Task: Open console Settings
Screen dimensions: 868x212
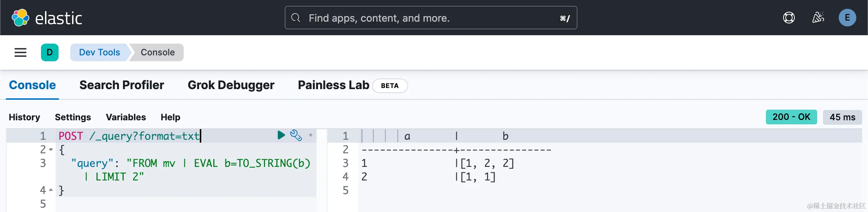Action: coord(73,117)
